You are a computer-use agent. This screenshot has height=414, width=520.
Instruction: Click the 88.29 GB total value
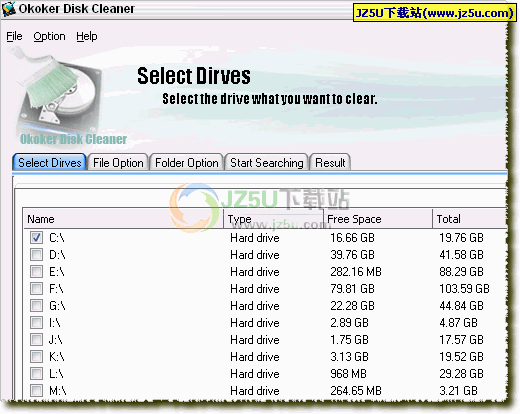461,272
